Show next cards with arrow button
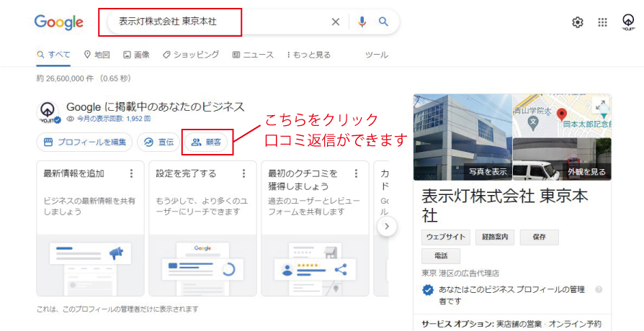Viewport: 644px width, 331px height. click(387, 226)
